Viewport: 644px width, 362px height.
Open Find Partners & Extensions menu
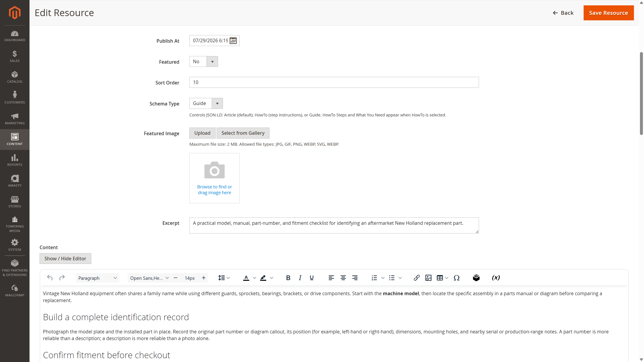coord(15,268)
